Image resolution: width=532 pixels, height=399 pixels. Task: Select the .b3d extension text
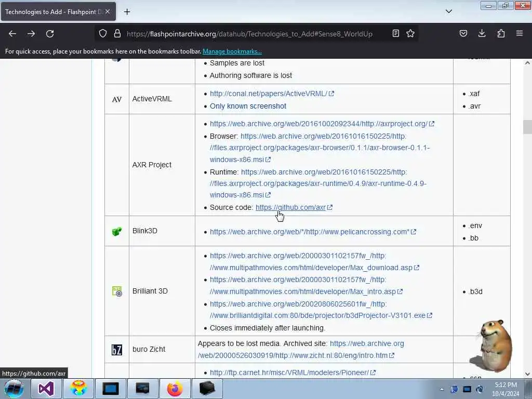(475, 292)
